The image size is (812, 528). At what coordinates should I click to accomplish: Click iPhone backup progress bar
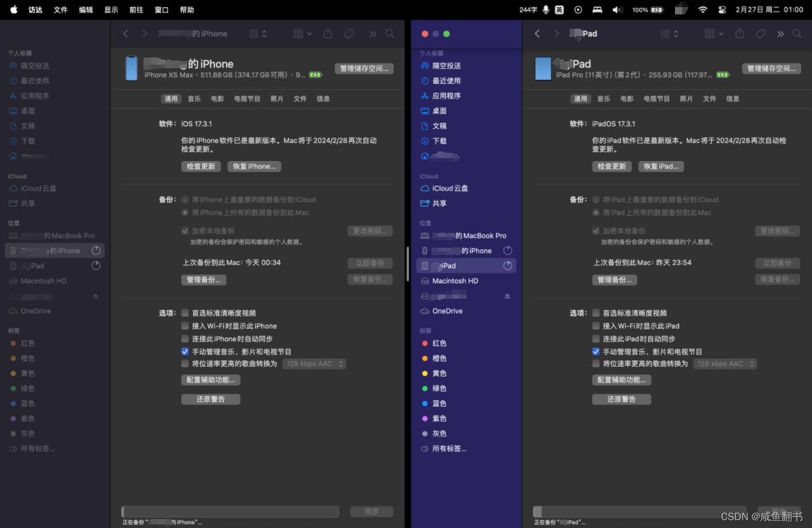(x=230, y=512)
